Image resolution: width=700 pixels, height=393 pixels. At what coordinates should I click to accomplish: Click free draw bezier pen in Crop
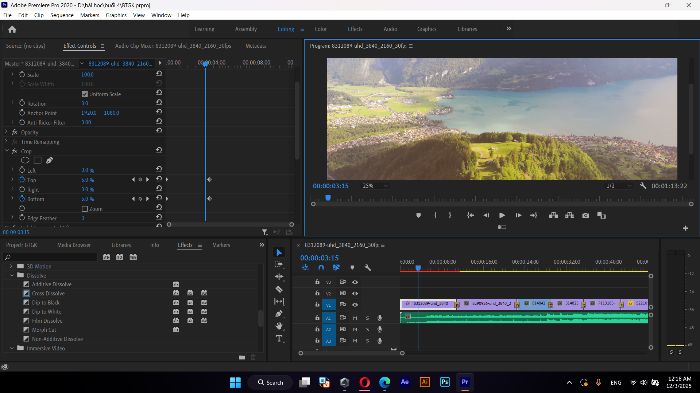[x=50, y=160]
